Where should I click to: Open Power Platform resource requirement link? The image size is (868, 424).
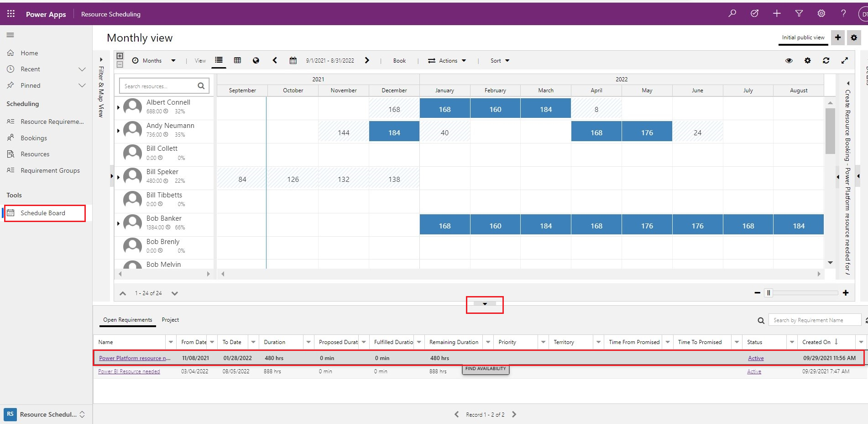click(x=135, y=358)
